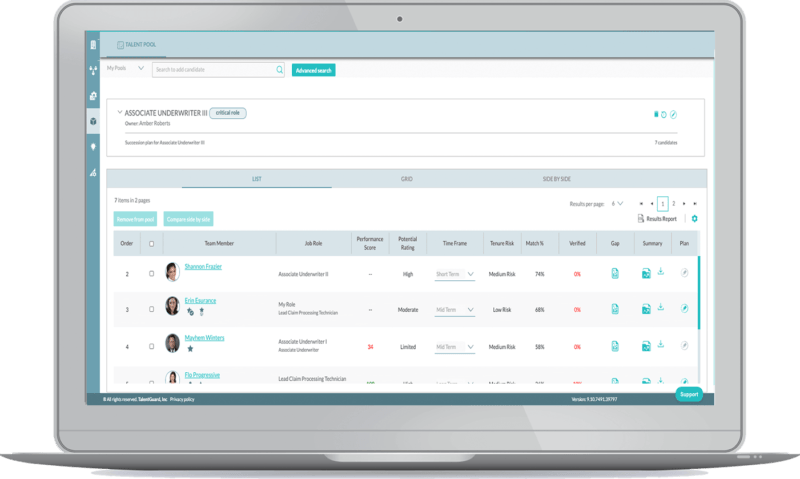The image size is (800, 479).
Task: Collapse the Associate Underwriter III section
Action: pos(119,112)
